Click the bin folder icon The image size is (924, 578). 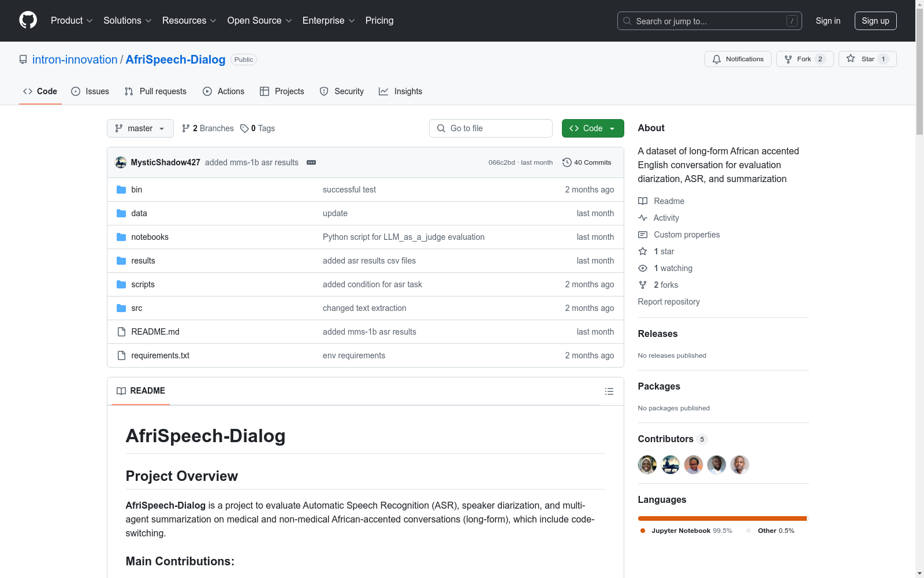[x=121, y=190]
